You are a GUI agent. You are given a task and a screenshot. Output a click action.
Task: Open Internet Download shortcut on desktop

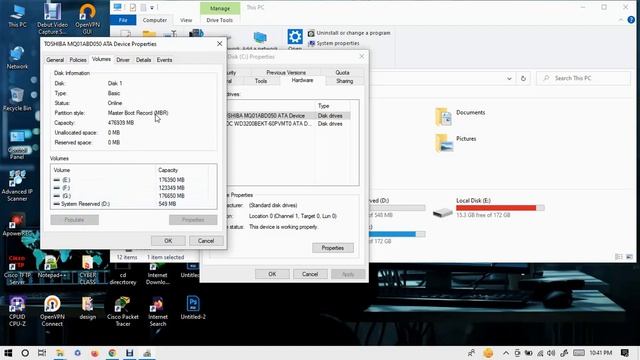[158, 274]
